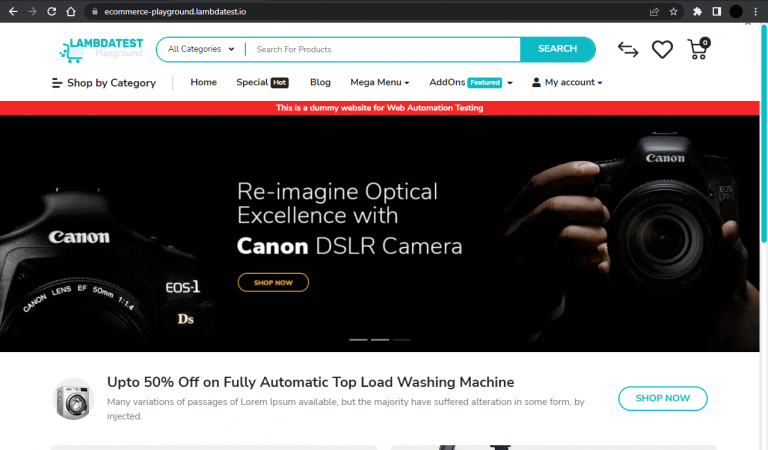Expand the Mega Menu dropdown
The width and height of the screenshot is (768, 450).
[379, 82]
